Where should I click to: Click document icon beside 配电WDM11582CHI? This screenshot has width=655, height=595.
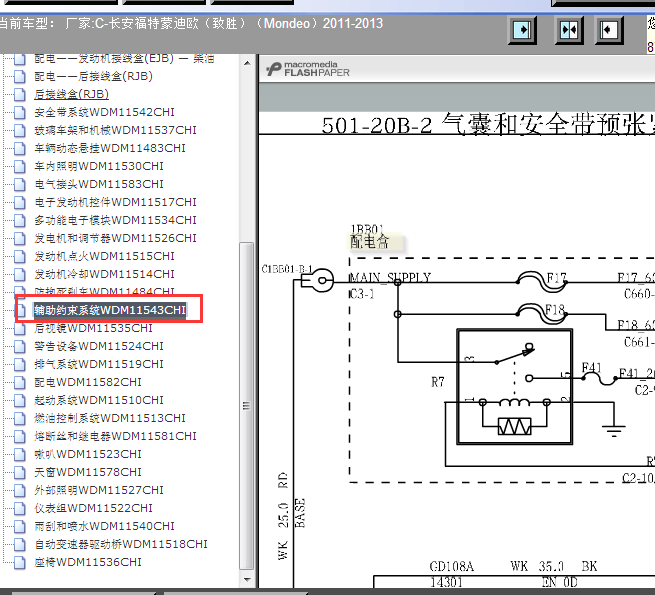point(20,382)
